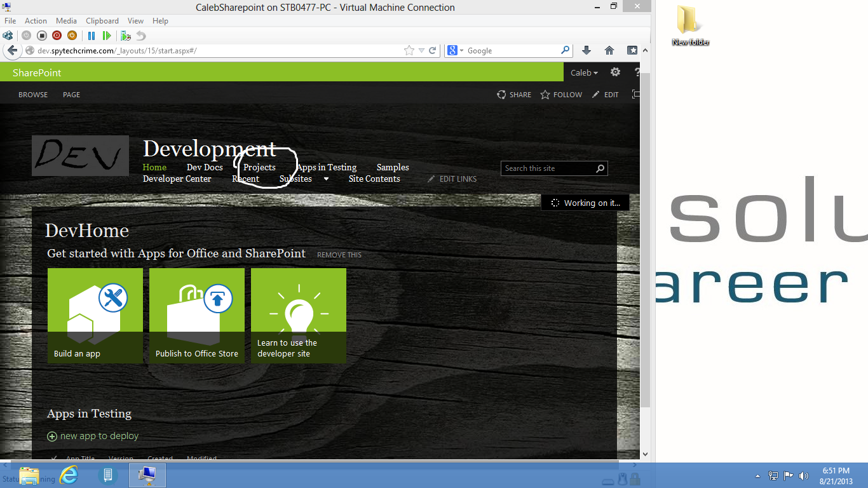Open the Media menu
The width and height of the screenshot is (868, 488).
(66, 21)
